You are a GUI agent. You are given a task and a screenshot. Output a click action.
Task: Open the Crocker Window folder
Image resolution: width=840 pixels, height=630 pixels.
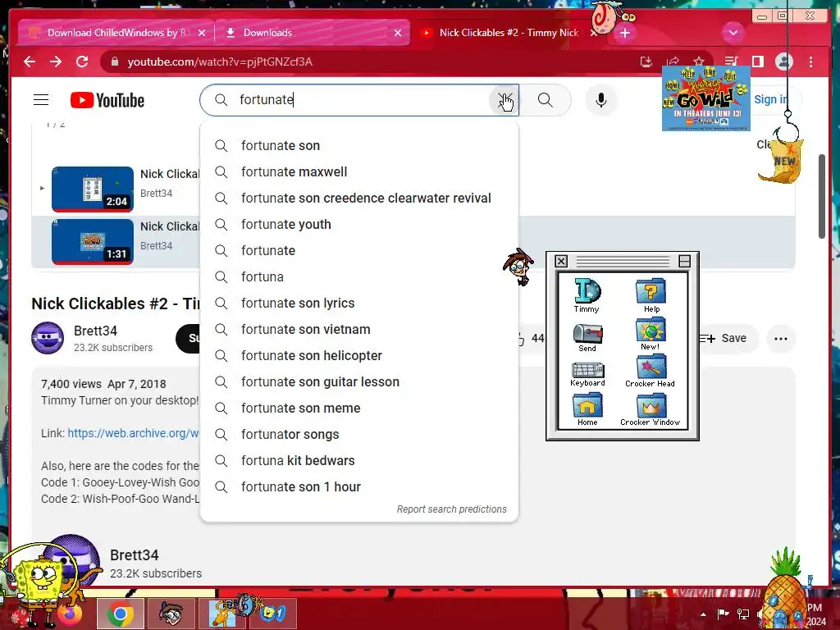coord(650,410)
